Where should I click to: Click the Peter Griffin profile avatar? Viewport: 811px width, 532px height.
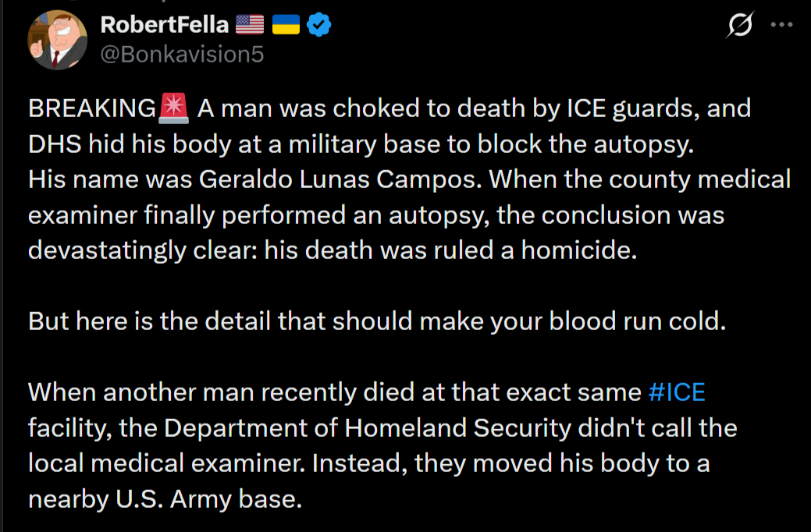pyautogui.click(x=57, y=40)
